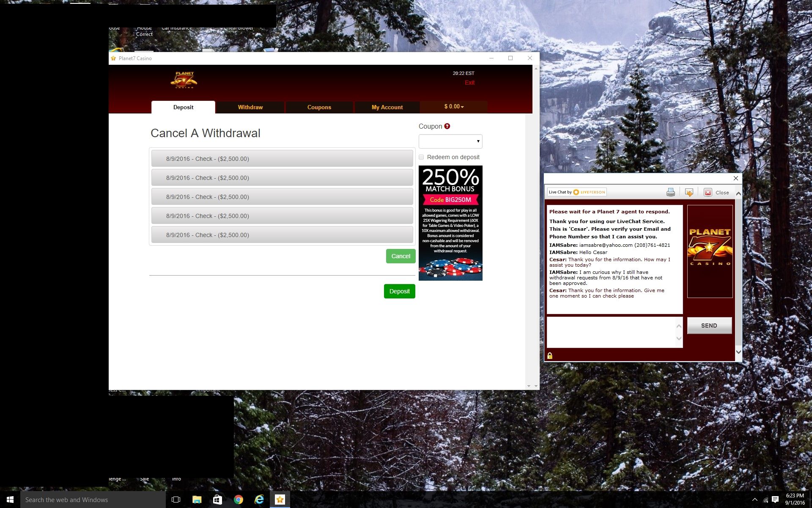This screenshot has height=508, width=812.
Task: Click the red Exit link
Action: tap(469, 83)
